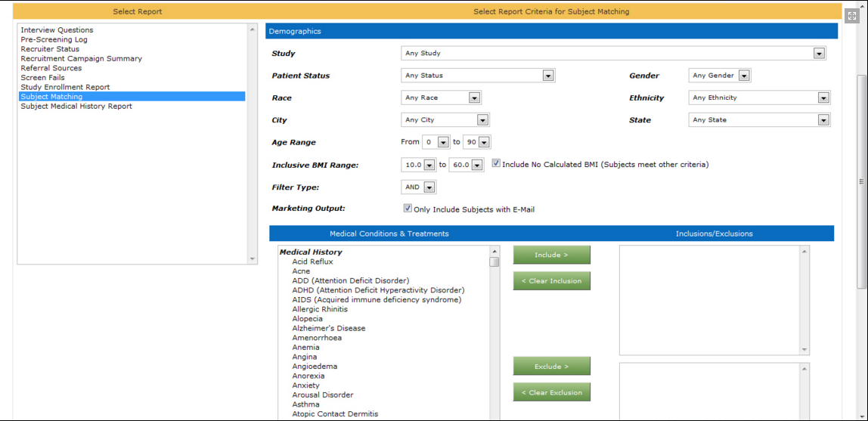Screen dimensions: 868x421
Task: Select Anorexia condition
Action: [x=308, y=376]
